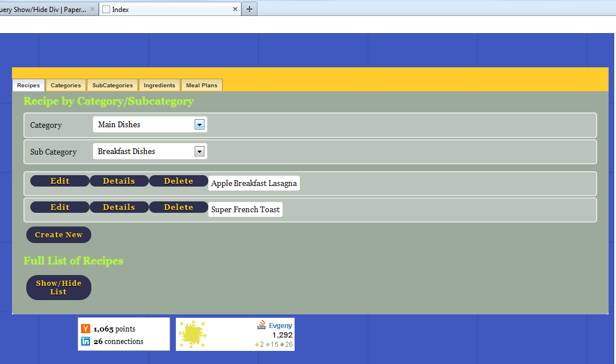Select the Ingredients tab

159,84
